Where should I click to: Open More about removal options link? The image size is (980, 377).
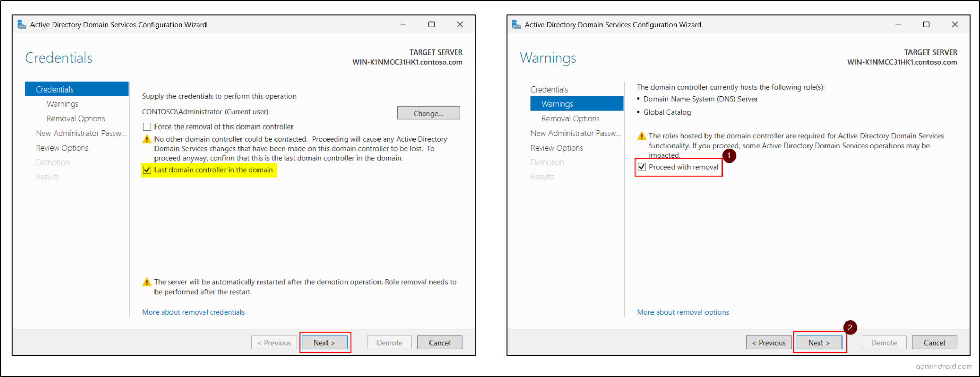pyautogui.click(x=683, y=312)
